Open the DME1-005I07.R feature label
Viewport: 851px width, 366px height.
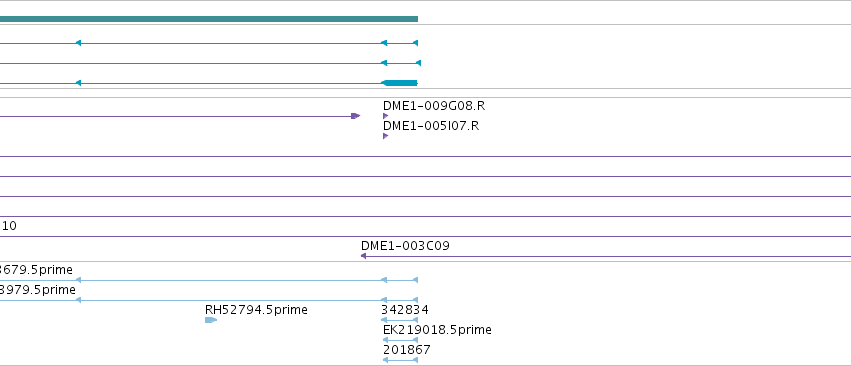(x=431, y=126)
